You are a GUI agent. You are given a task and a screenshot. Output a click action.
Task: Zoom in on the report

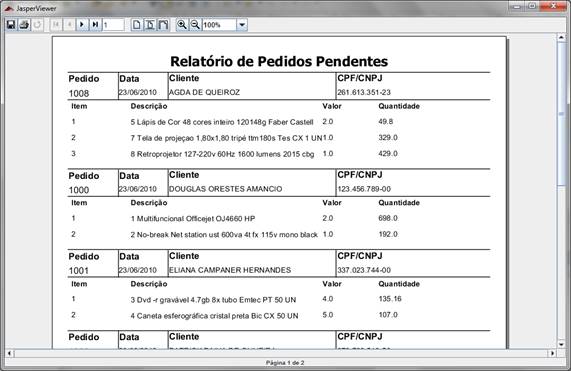(182, 25)
